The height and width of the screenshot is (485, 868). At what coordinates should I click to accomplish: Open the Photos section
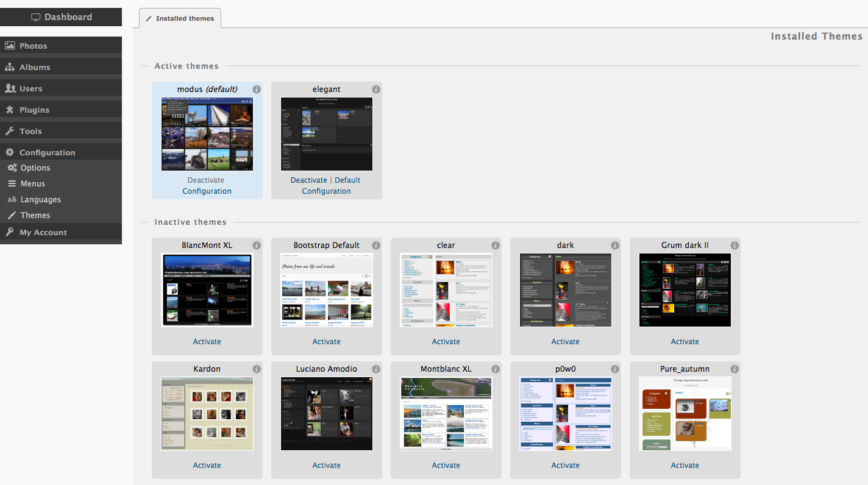pos(35,45)
